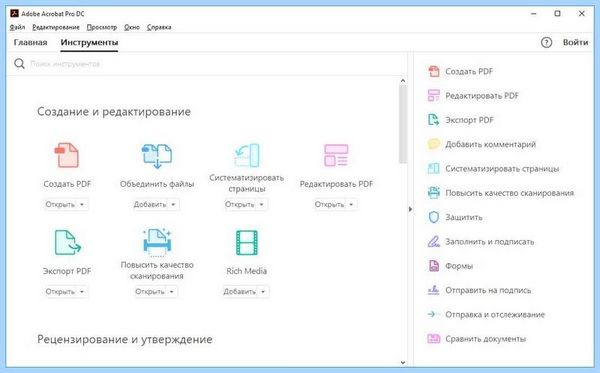
Task: Select Заполнить и подписать label in sidebar
Action: coord(489,242)
